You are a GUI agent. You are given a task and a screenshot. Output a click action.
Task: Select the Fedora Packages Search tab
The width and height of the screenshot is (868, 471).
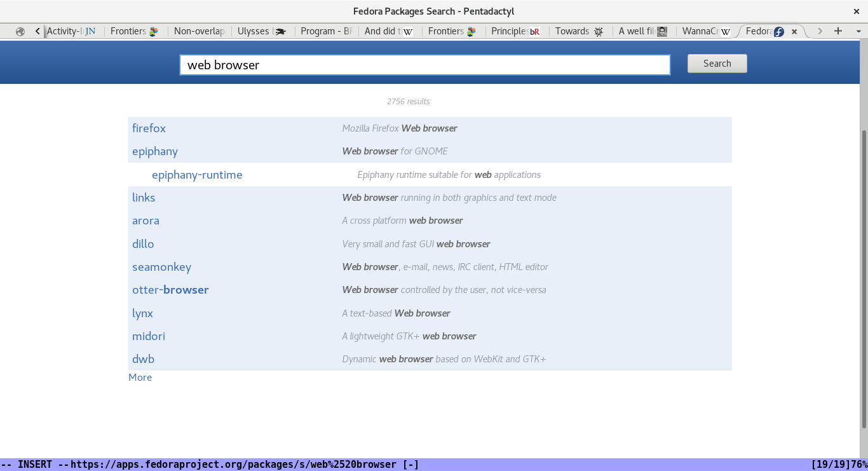764,31
